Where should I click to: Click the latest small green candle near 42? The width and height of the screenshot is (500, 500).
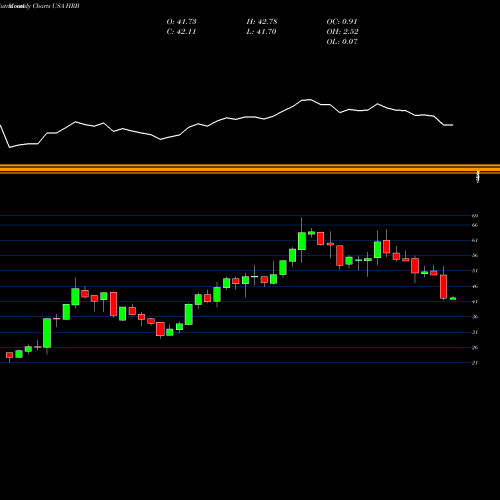tap(453, 299)
